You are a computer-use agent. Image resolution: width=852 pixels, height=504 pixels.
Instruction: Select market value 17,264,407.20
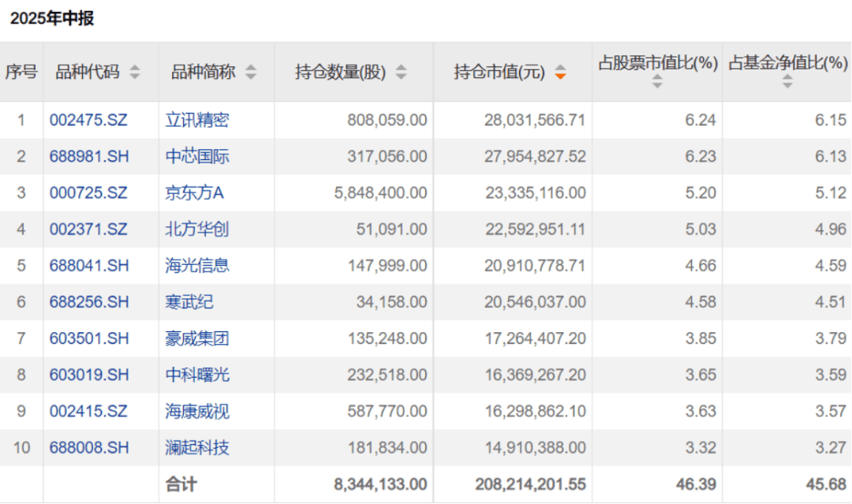535,338
